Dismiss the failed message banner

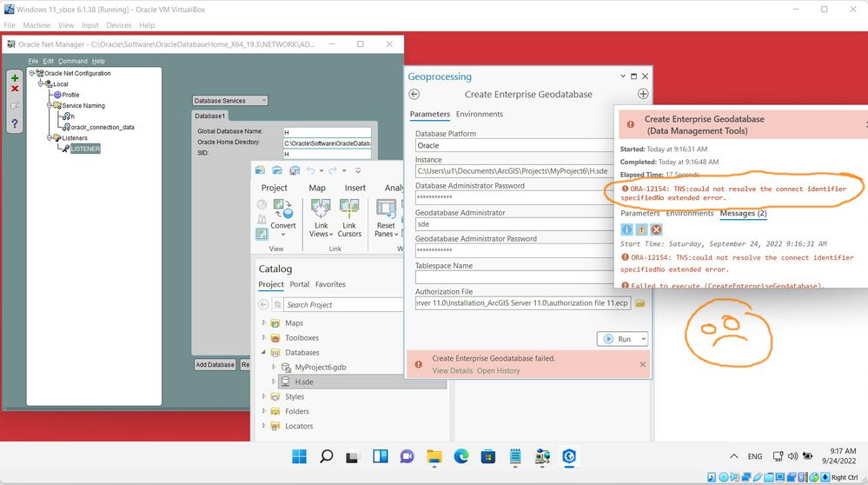pos(642,364)
